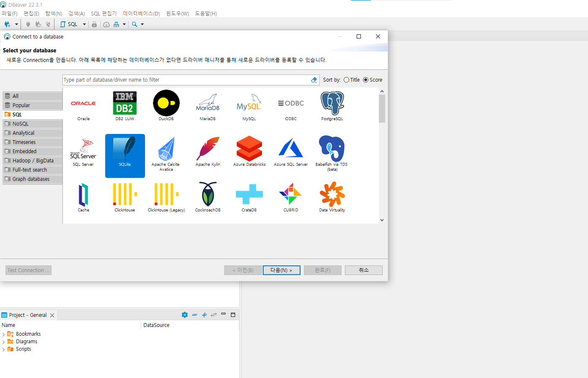The image size is (588, 378).
Task: Close the Project - General tab
Action: click(x=52, y=315)
